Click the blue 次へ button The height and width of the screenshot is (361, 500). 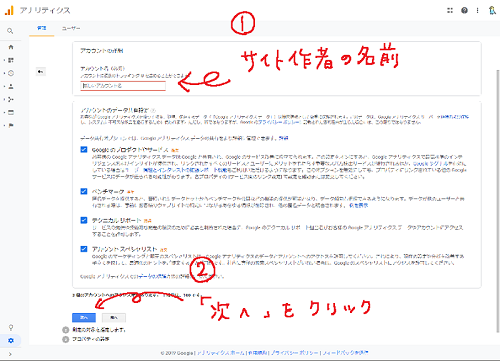pos(84,318)
